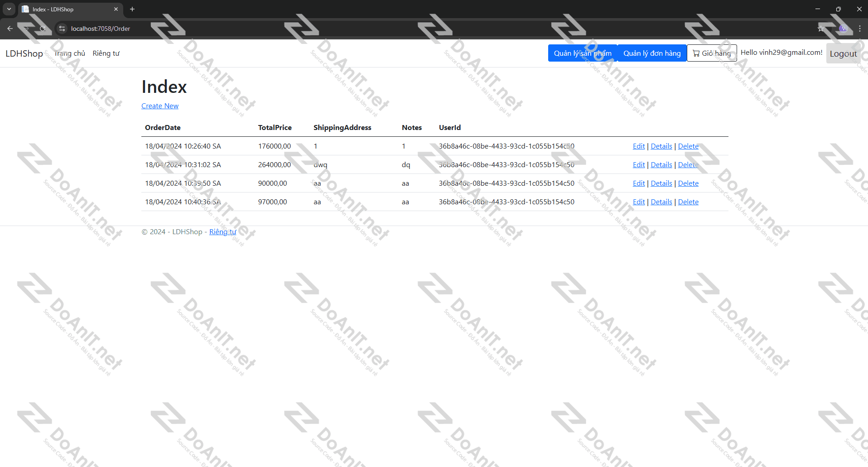
Task: Delete the 90000,00 order
Action: [688, 183]
